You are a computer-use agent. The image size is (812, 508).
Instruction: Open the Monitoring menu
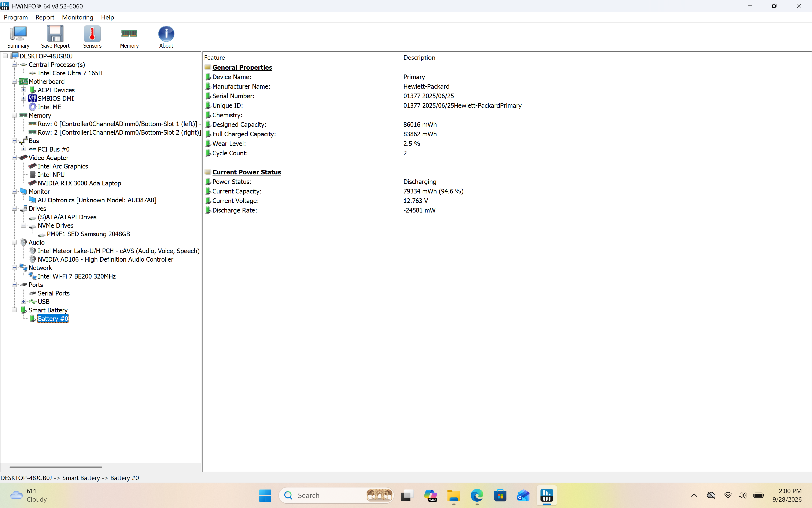tap(78, 17)
